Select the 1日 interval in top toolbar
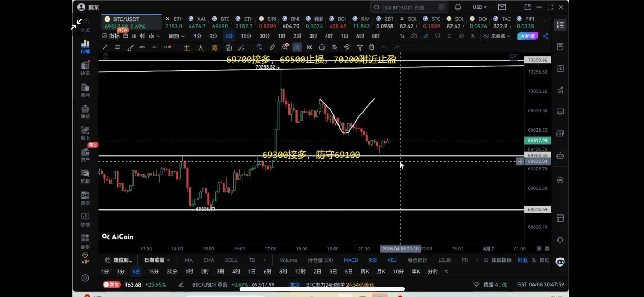The image size is (644, 297). coord(344,36)
